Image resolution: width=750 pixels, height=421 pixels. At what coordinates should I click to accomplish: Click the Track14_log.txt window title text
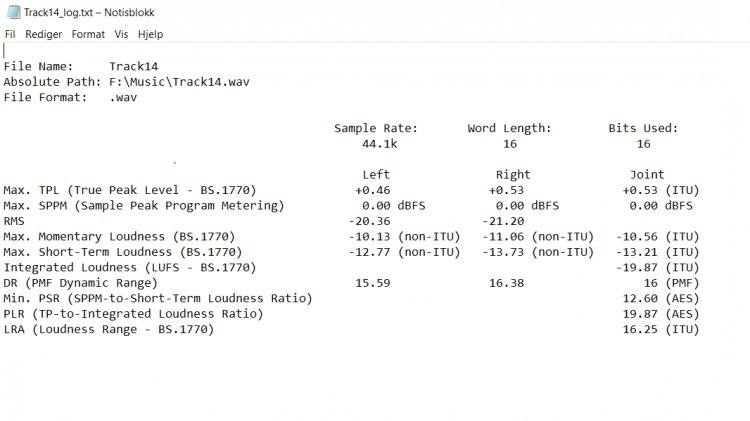[x=89, y=12]
